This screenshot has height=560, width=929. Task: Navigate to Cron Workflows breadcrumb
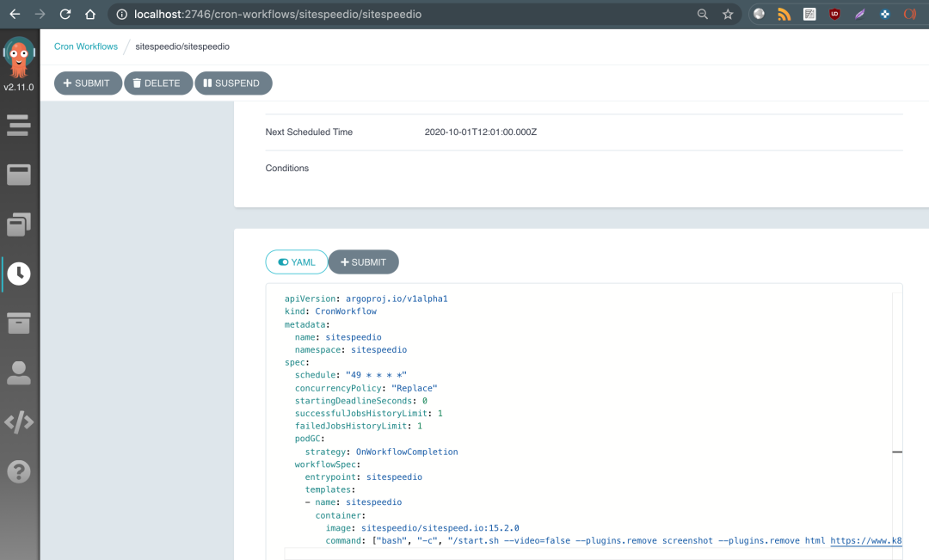click(x=86, y=46)
